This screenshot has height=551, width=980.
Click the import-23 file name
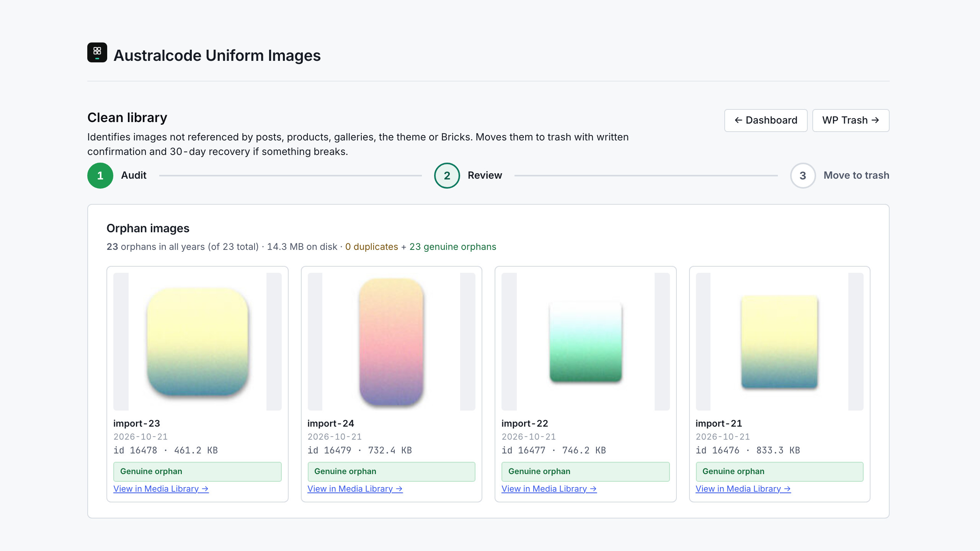point(137,424)
